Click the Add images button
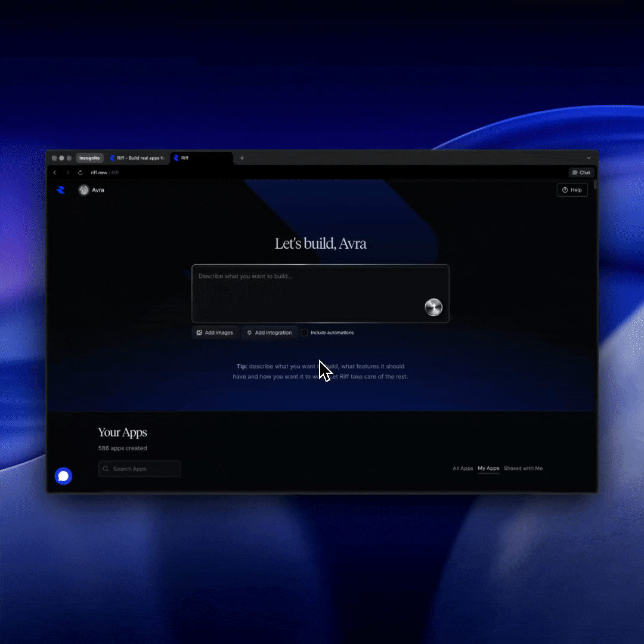Image resolution: width=644 pixels, height=644 pixels. point(215,333)
